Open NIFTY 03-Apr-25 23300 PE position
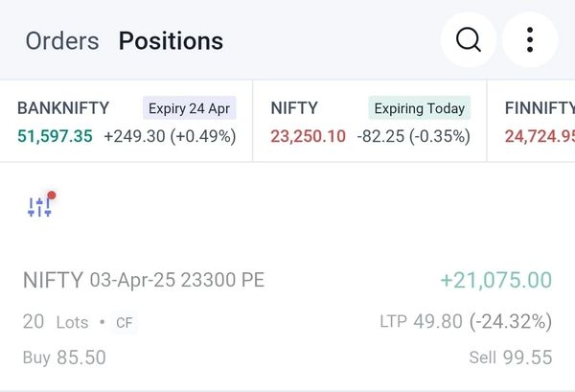Screen dimensions: 575x392 144,281
